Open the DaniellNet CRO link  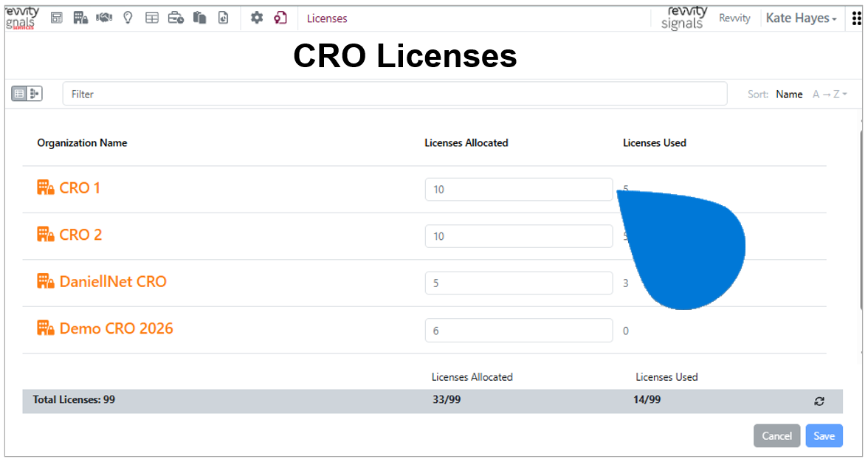pos(113,281)
